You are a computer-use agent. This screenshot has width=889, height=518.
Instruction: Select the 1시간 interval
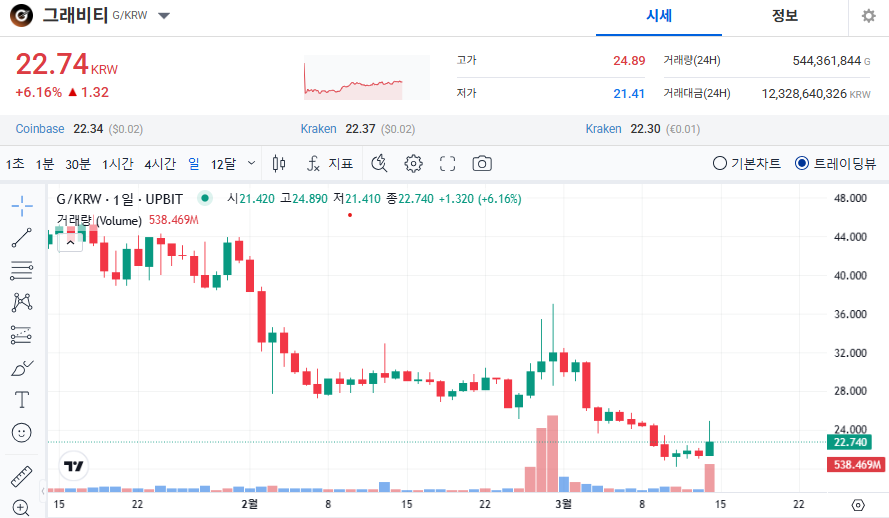117,164
